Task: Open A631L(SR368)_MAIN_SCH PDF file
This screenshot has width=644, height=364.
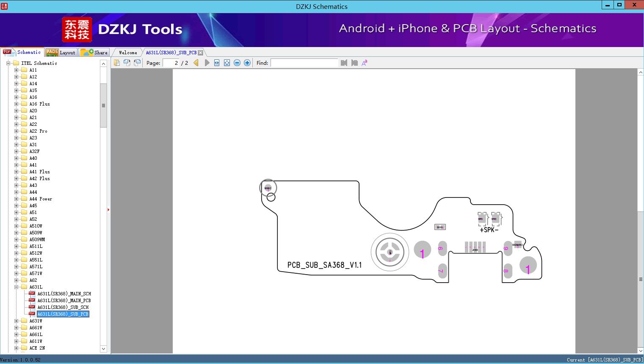Action: [x=64, y=294]
